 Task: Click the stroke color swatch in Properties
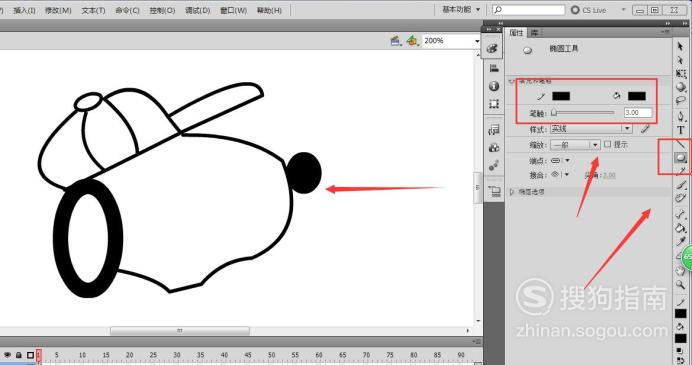pyautogui.click(x=561, y=96)
